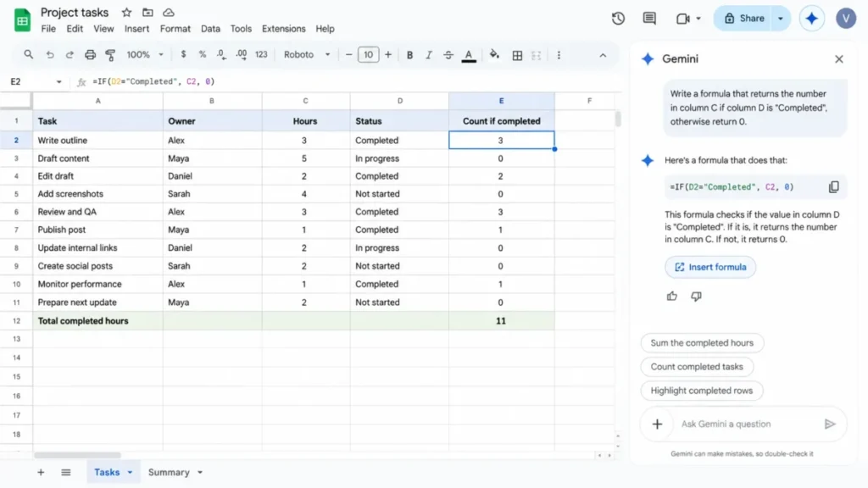Start a video call with the camera icon
Image resolution: width=868 pixels, height=488 pixels.
[x=682, y=19]
